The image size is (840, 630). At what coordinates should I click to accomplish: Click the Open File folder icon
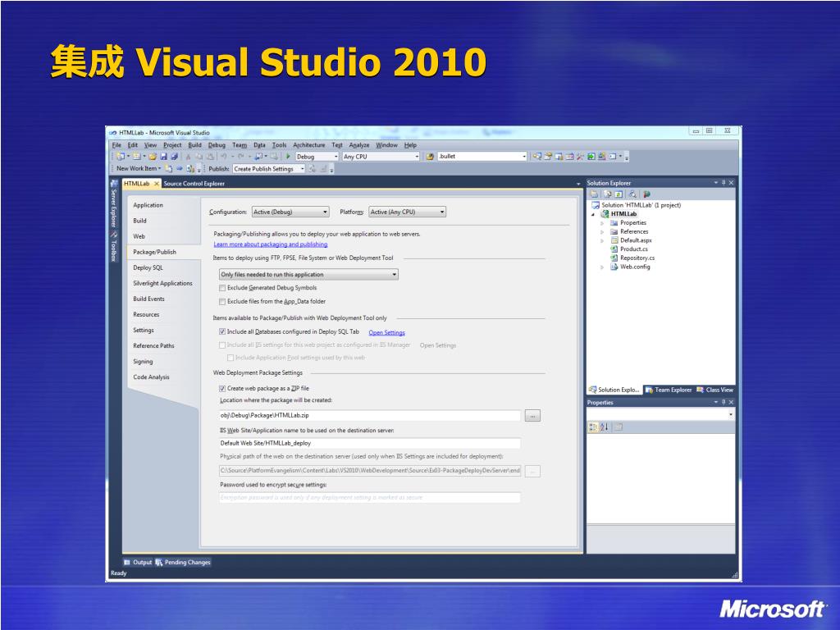click(153, 157)
